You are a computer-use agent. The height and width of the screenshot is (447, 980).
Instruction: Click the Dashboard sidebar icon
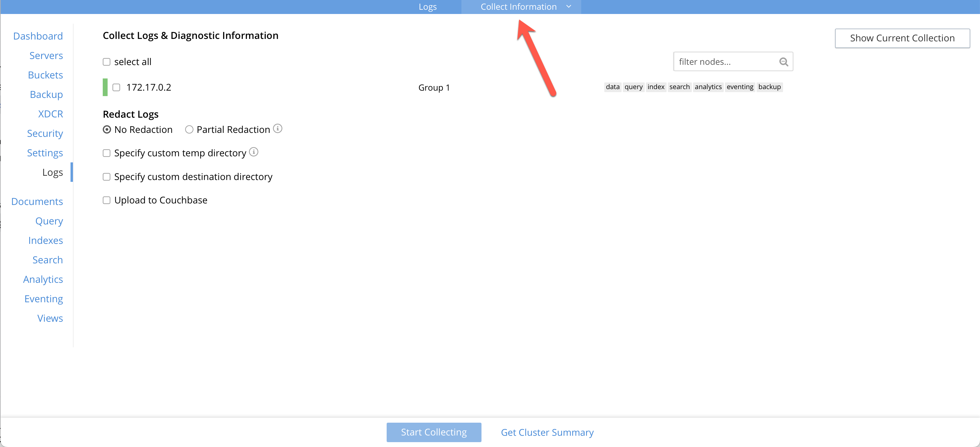tap(38, 36)
